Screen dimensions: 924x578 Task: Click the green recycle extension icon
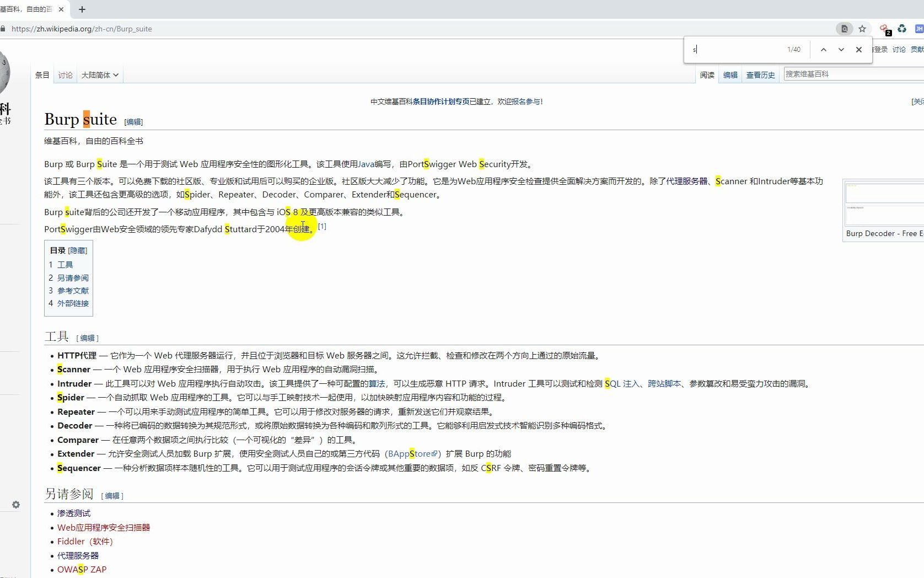point(902,29)
